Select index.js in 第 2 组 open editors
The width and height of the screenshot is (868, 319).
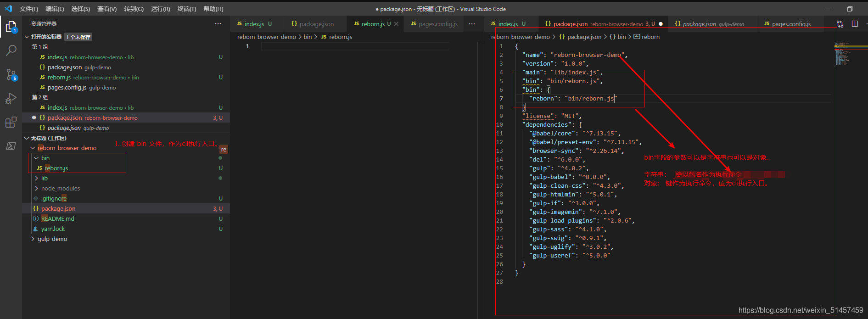(x=126, y=107)
